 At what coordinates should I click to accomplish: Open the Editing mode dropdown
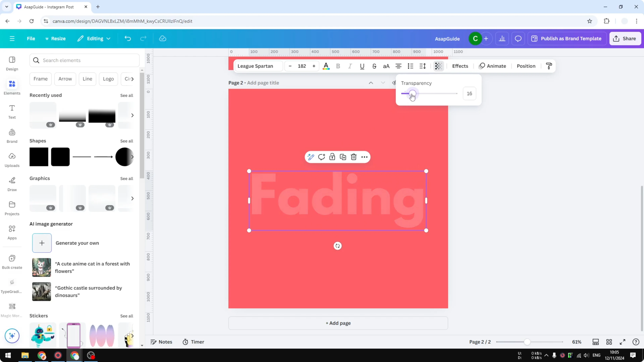pos(94,38)
